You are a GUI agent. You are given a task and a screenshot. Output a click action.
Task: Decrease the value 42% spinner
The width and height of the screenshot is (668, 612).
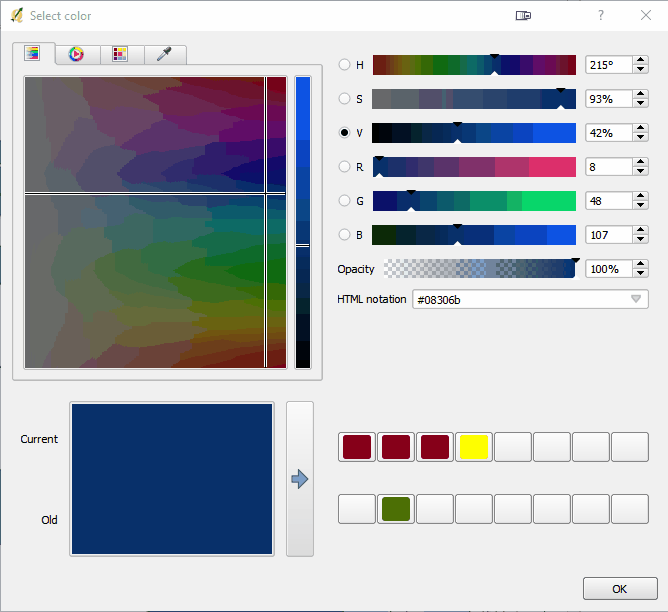(640, 137)
